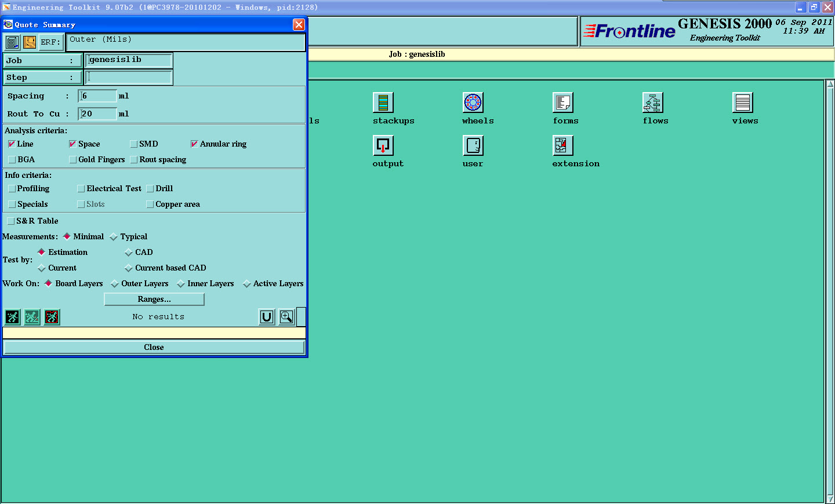Enable the Gold Fingers checkbox
Screen dimensions: 835x504
pyautogui.click(x=72, y=160)
